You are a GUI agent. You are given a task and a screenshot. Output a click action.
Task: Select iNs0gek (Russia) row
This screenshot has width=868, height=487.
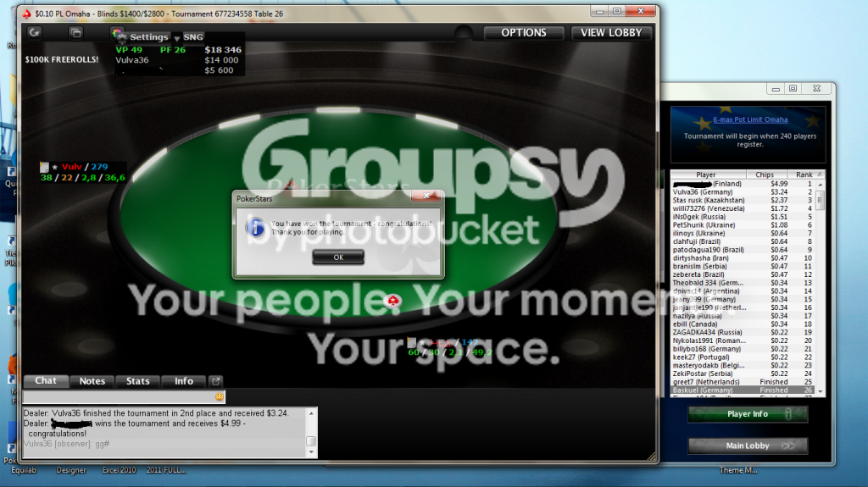pyautogui.click(x=743, y=217)
